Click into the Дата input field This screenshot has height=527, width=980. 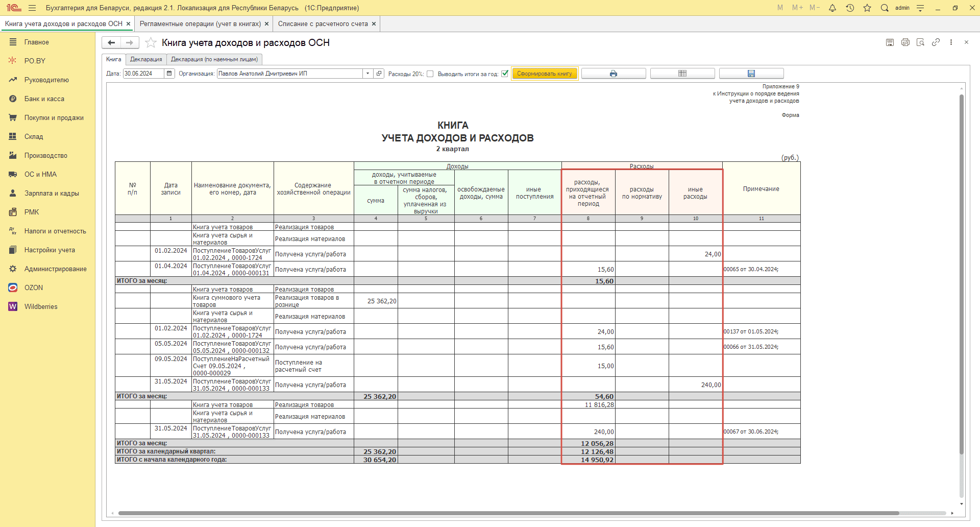143,74
